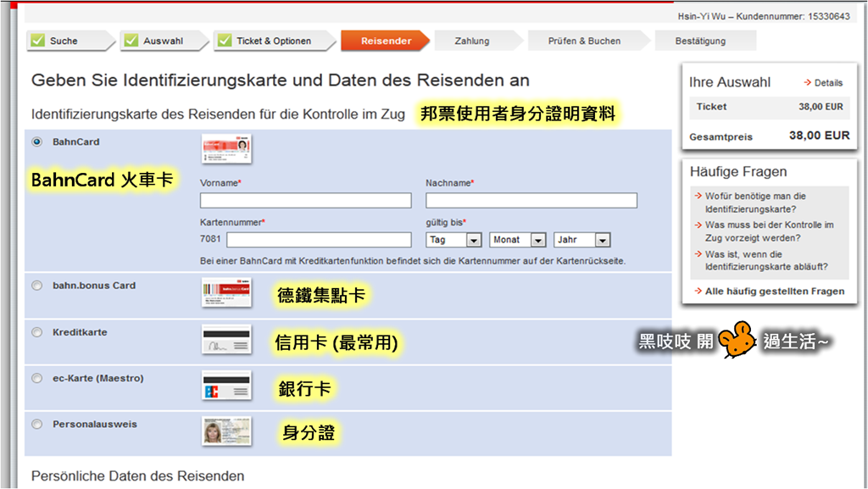This screenshot has width=868, height=489.
Task: Click the checkmark on Ticket & Optionen step
Action: 223,39
